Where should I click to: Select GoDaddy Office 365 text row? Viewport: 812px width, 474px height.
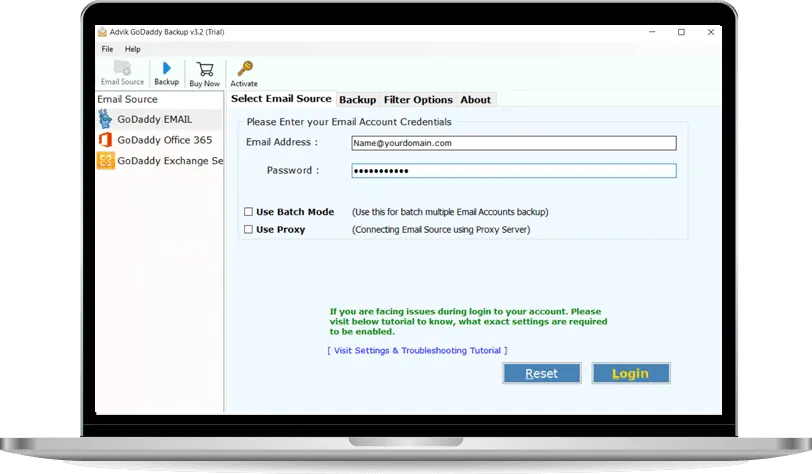coord(165,140)
